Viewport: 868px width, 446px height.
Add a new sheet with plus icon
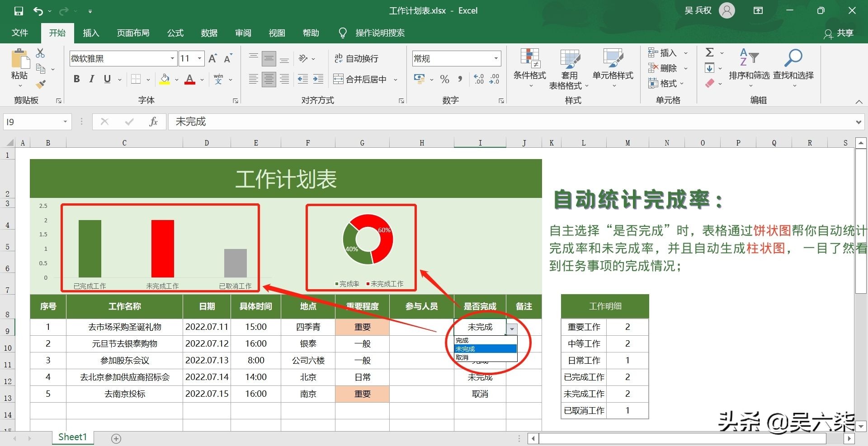pos(116,438)
